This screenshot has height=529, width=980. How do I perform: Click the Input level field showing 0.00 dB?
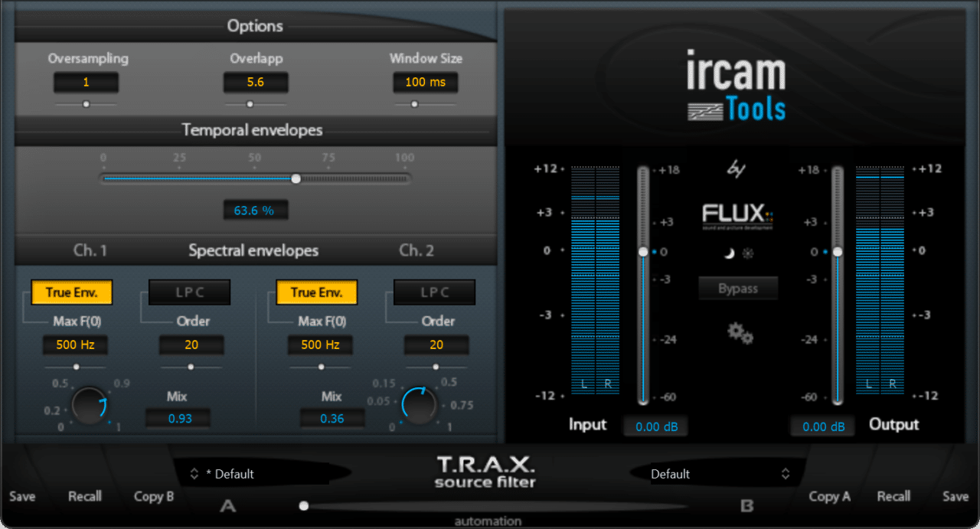coord(655,426)
